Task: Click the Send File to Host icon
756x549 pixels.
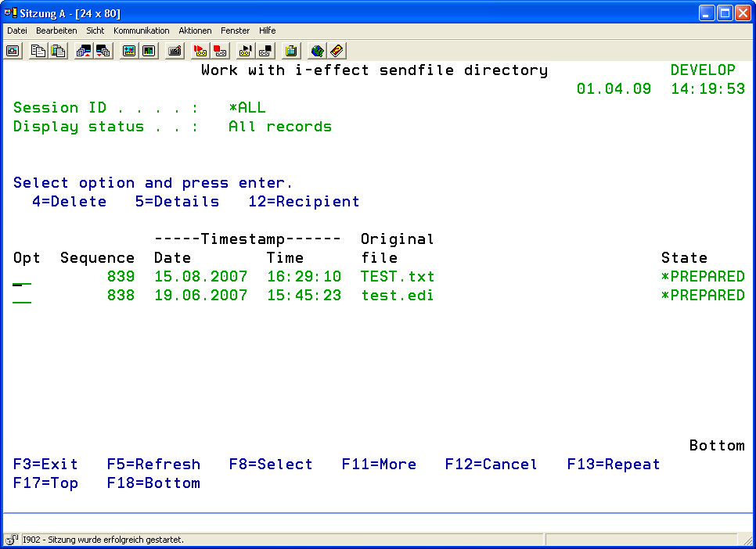Action: [x=84, y=51]
